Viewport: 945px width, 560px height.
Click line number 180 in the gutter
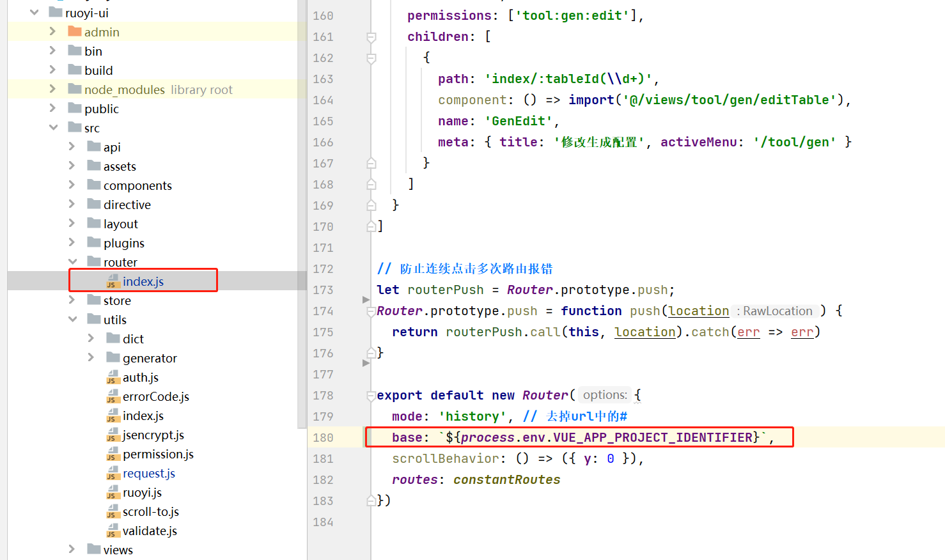click(323, 438)
